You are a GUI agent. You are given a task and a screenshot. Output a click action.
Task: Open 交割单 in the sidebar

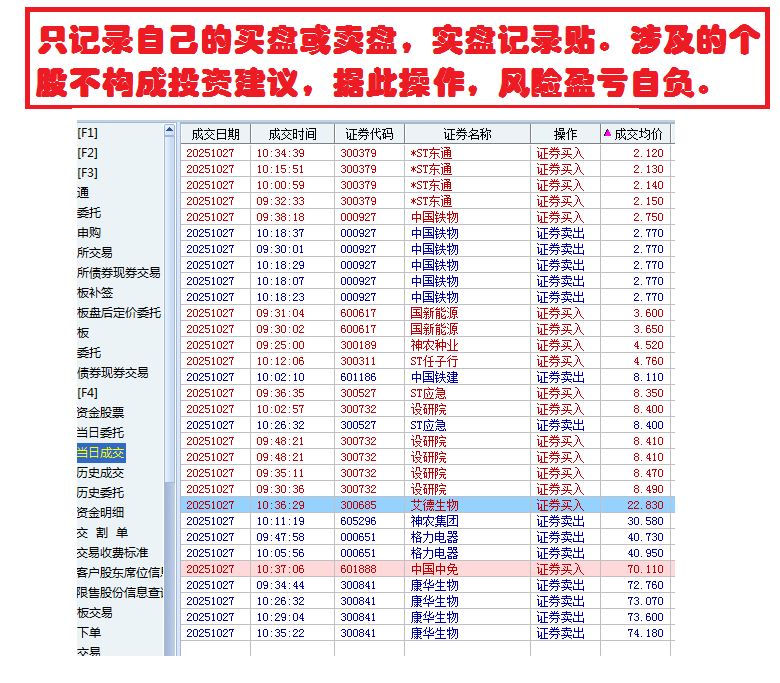(x=102, y=533)
